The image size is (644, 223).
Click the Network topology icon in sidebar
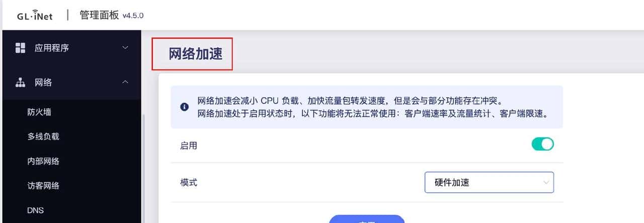point(20,82)
